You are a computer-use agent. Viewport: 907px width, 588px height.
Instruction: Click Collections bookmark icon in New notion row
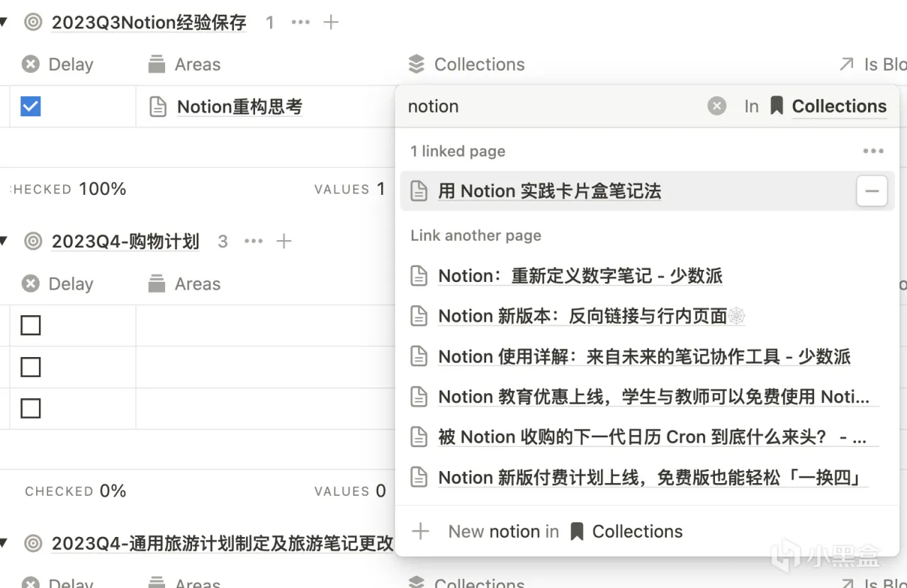coord(577,531)
